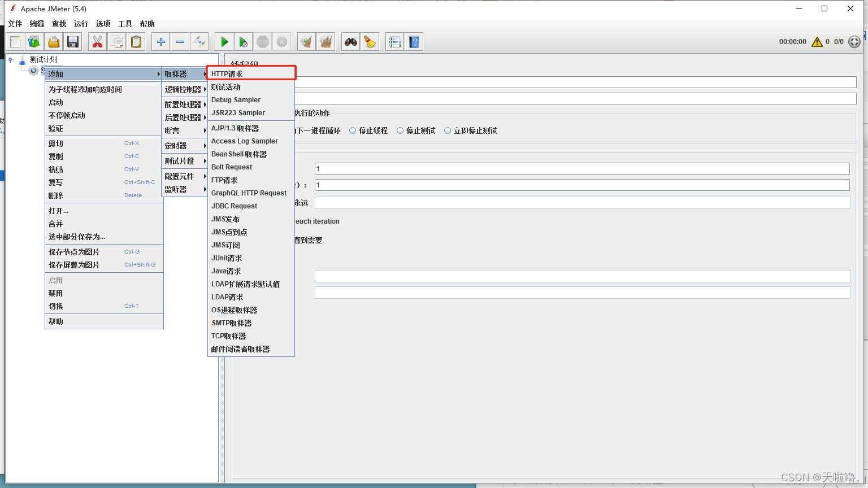Click Start no pauses play icon

click(x=244, y=42)
